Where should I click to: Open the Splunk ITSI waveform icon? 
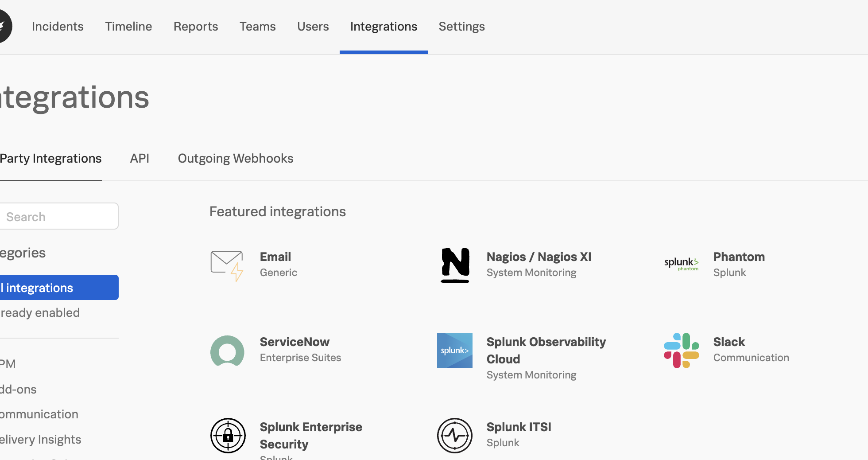pos(455,435)
